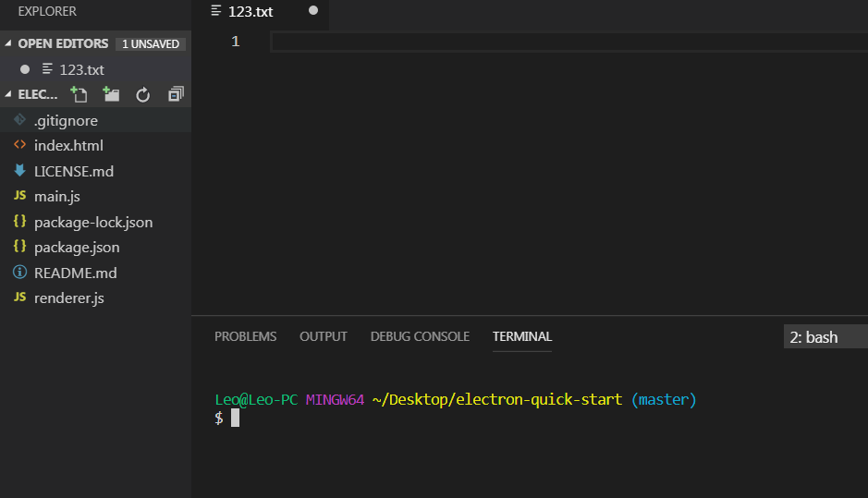This screenshot has width=868, height=498.
Task: Click the text file icon on 123.txt tab
Action: click(216, 10)
